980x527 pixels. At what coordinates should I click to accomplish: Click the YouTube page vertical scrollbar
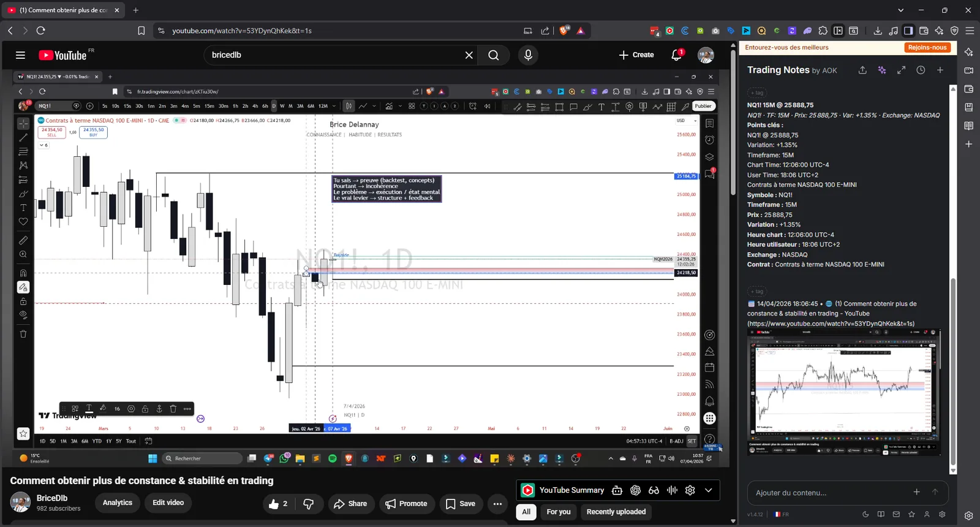(733, 123)
